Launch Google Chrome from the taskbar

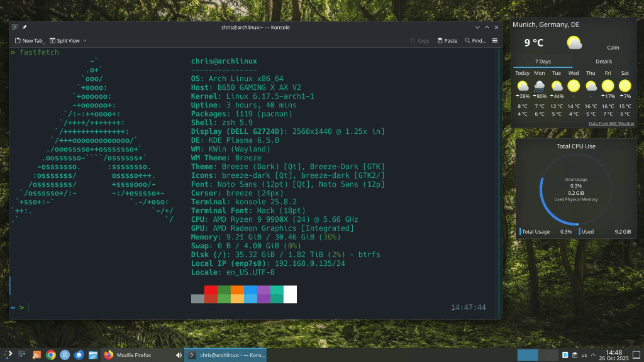click(x=50, y=355)
